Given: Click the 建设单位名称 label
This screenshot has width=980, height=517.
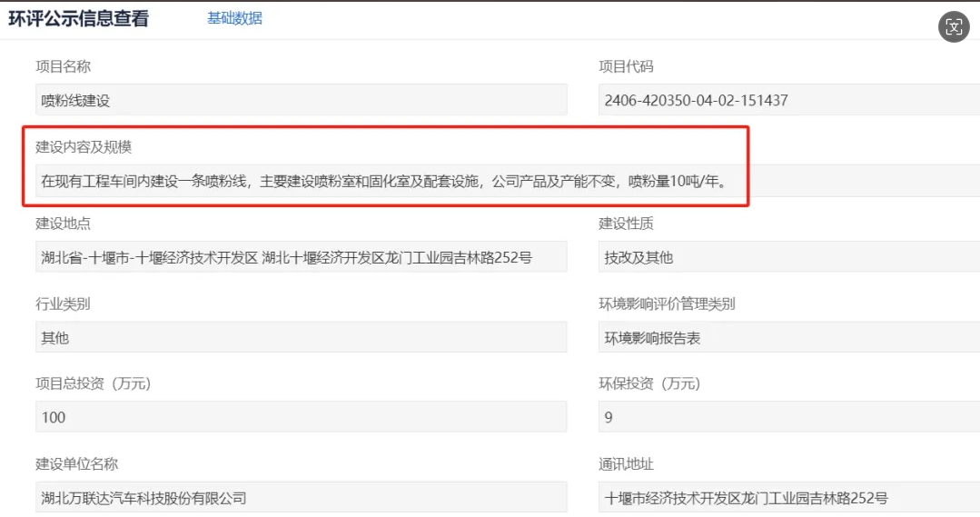Looking at the screenshot, I should click(76, 464).
